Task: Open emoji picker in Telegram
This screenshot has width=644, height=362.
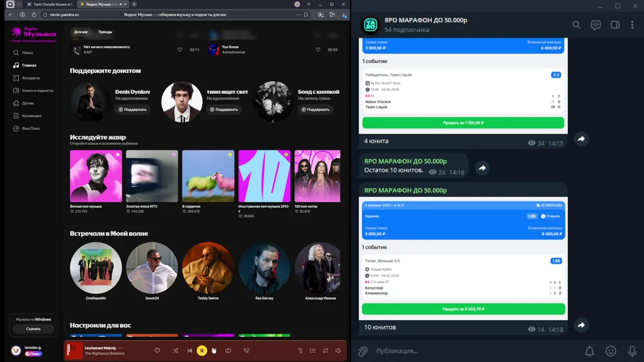Action: tap(611, 351)
